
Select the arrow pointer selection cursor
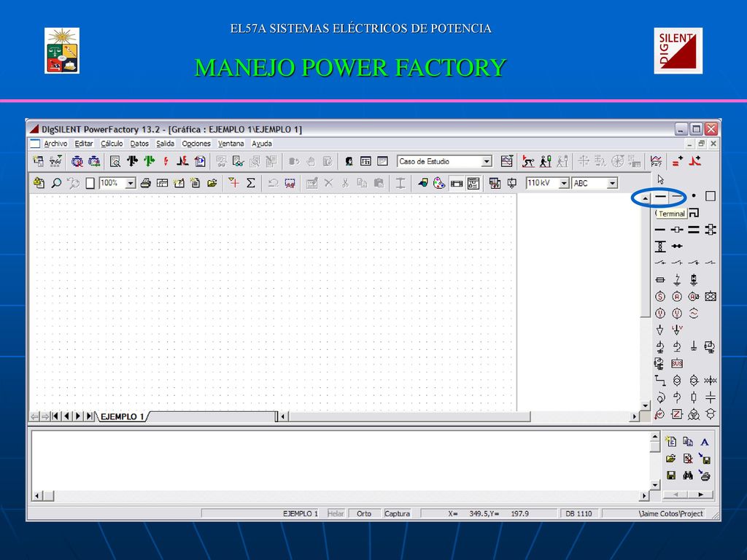tap(660, 179)
